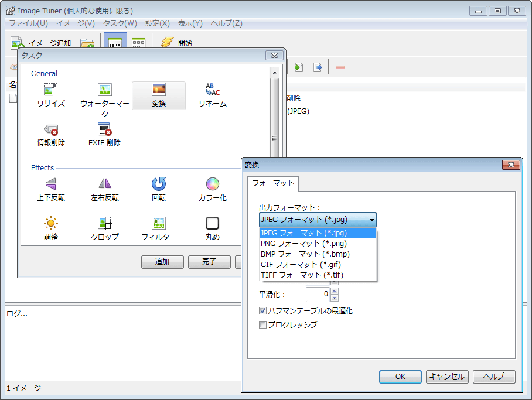Click ヘルプ button in 変換 dialog
The image size is (532, 400).
coord(494,377)
